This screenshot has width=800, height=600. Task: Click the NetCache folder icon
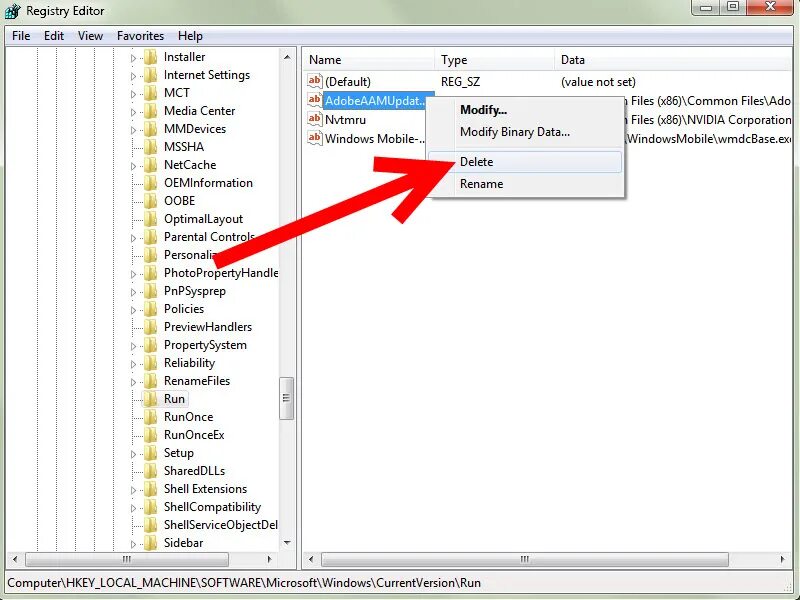(150, 165)
